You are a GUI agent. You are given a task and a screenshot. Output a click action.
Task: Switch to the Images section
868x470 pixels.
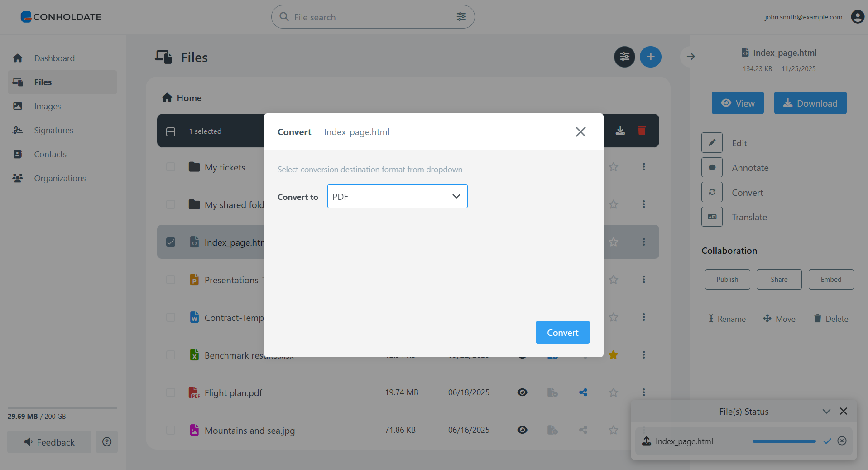pos(48,106)
